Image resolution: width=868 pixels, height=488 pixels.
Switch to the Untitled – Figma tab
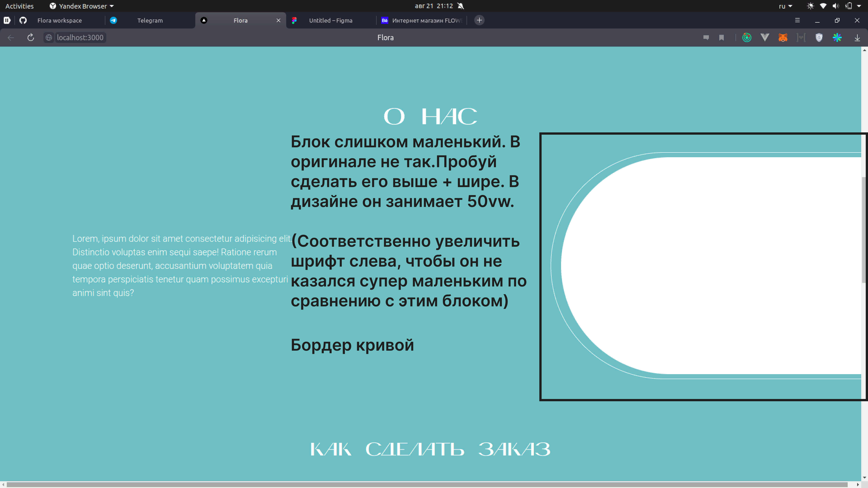click(330, 20)
